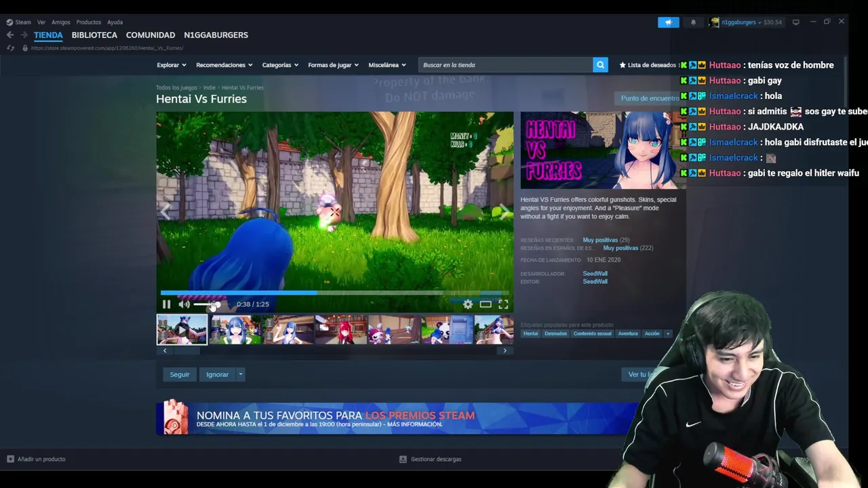Open the Ver menu

coord(41,22)
